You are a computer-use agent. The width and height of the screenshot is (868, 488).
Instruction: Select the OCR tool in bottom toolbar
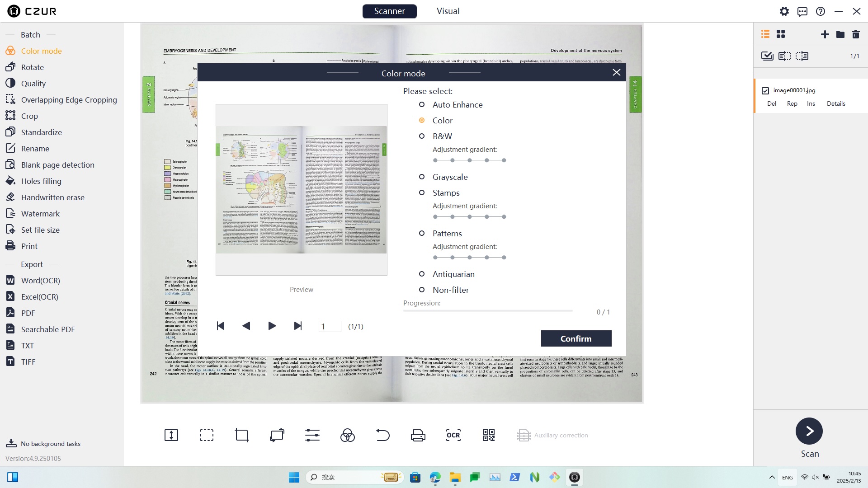click(x=453, y=434)
